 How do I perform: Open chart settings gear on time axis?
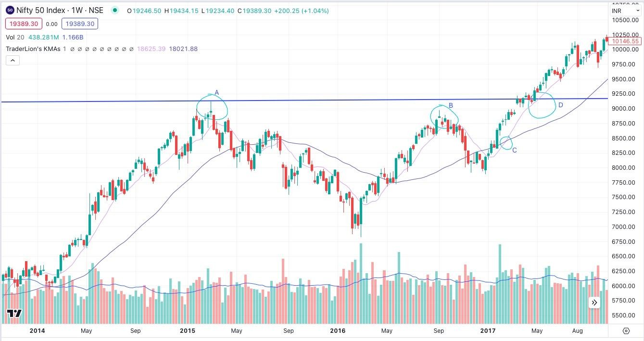[626, 331]
